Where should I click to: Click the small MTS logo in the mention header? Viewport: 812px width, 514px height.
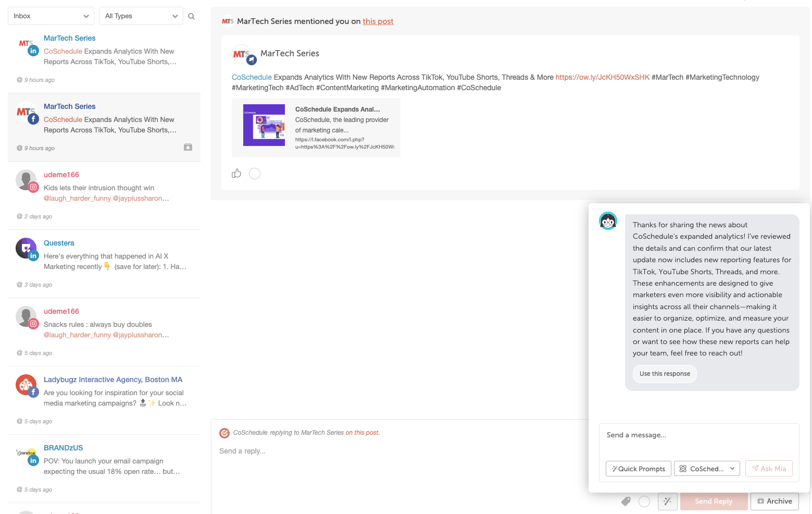point(228,21)
